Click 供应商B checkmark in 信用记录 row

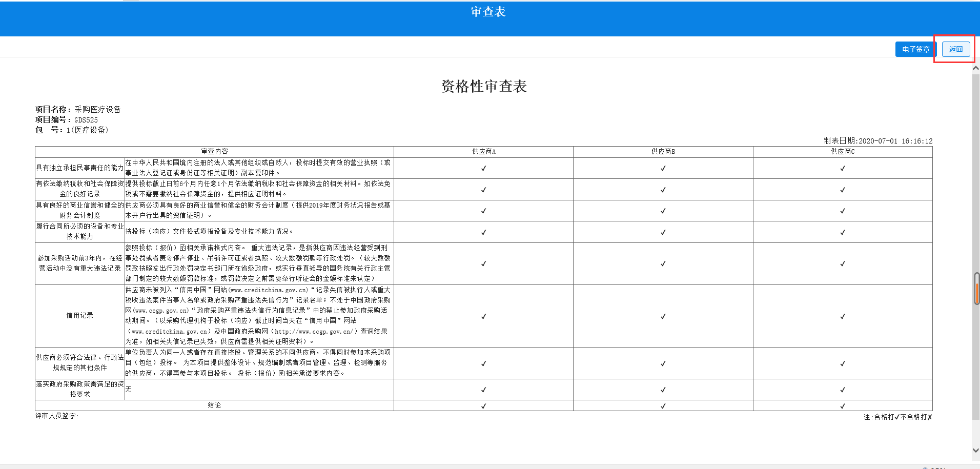(663, 316)
